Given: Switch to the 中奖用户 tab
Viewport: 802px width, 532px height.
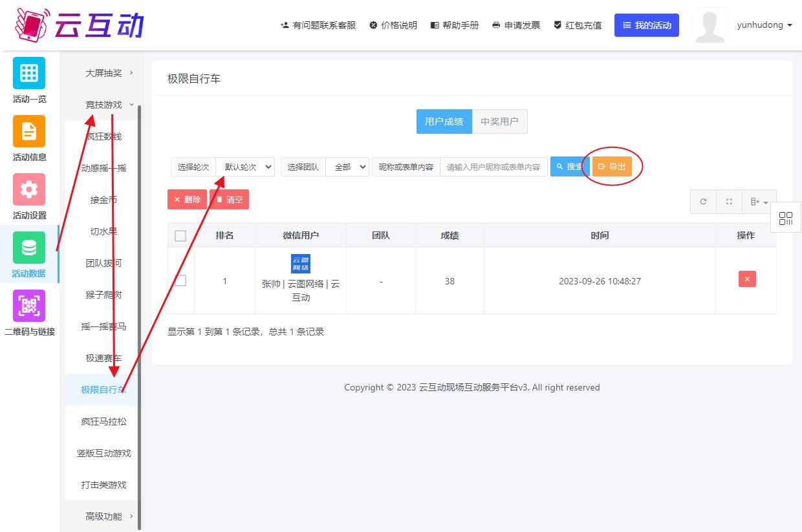Looking at the screenshot, I should 499,122.
